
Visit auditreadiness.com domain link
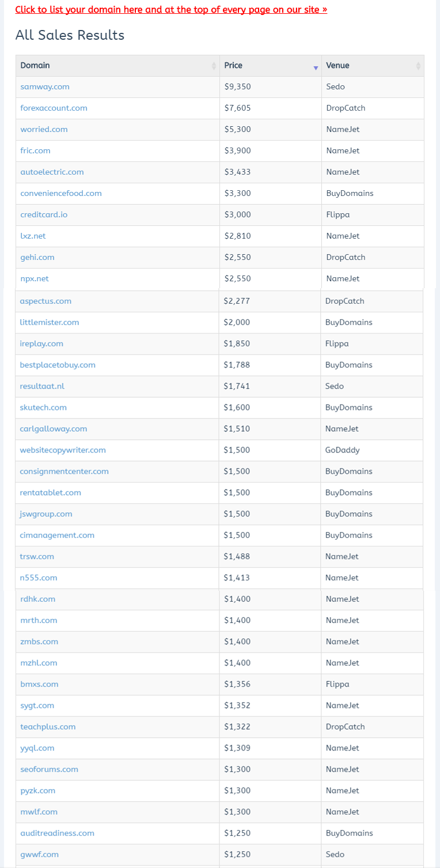coord(57,833)
